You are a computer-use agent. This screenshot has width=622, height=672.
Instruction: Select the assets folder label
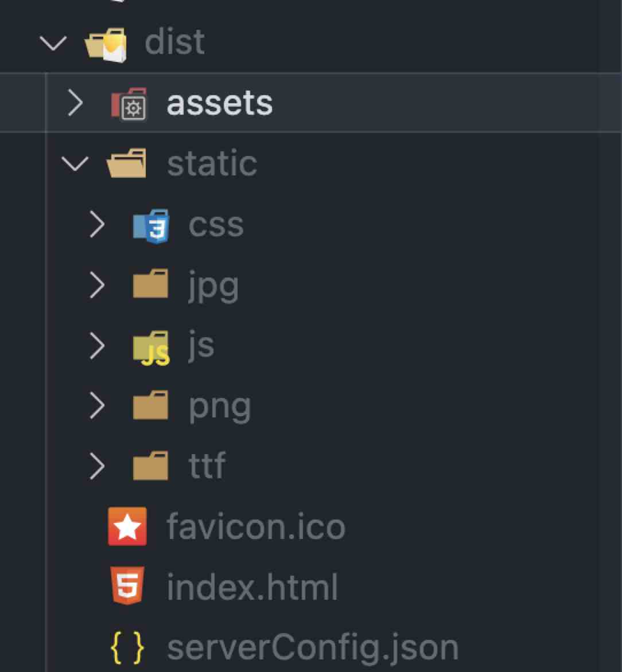(x=219, y=104)
